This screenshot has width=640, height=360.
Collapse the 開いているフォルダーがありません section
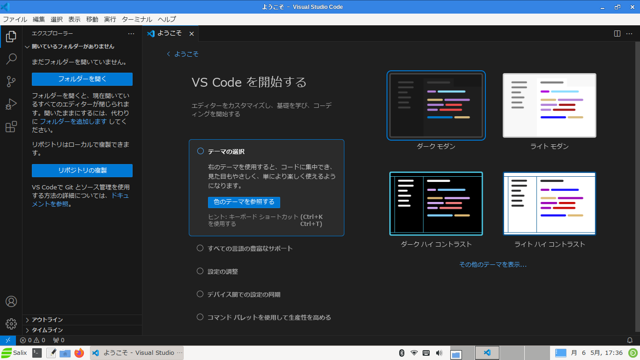82,47
